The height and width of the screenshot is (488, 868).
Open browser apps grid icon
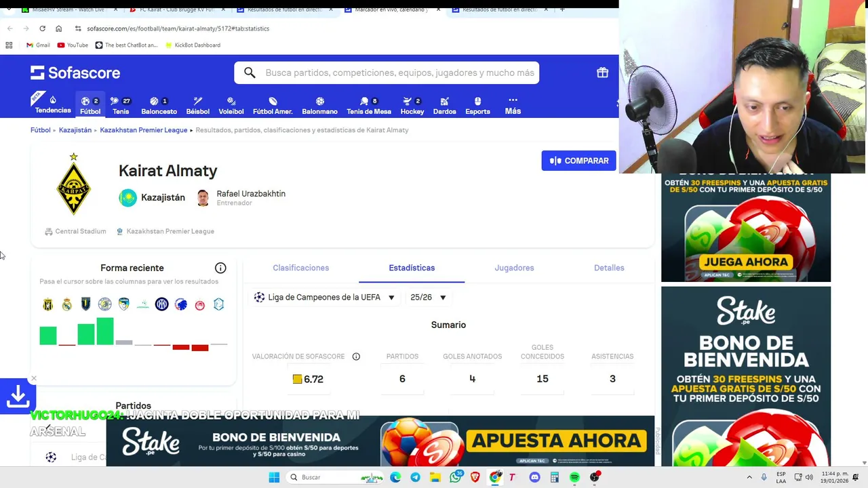[9, 45]
